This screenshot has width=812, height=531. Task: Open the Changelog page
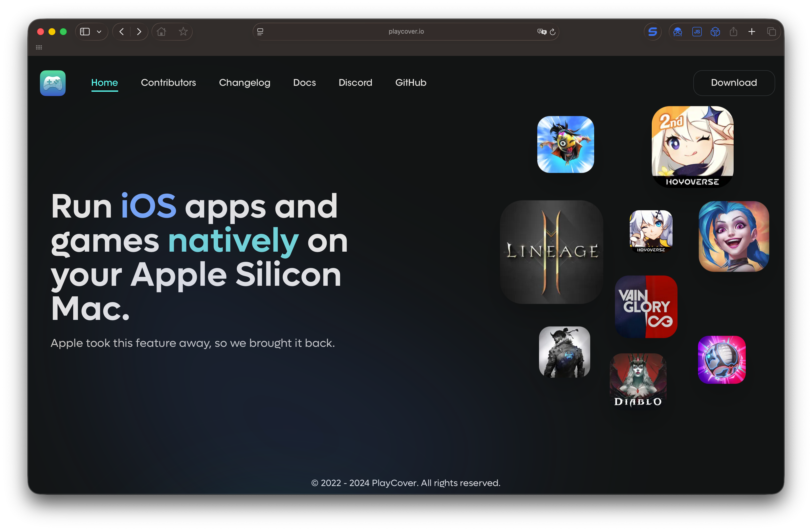[x=244, y=83]
